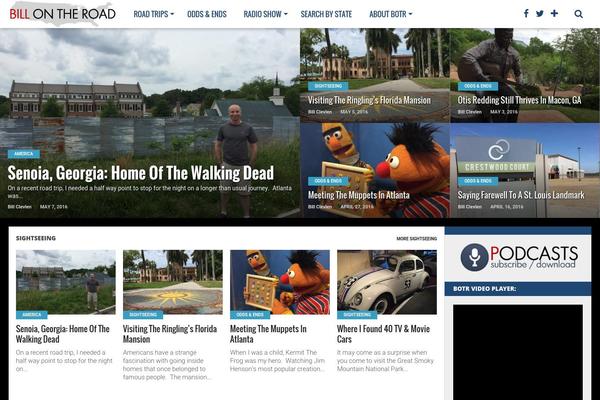
Task: Open the Twitter icon in header
Action: point(540,14)
